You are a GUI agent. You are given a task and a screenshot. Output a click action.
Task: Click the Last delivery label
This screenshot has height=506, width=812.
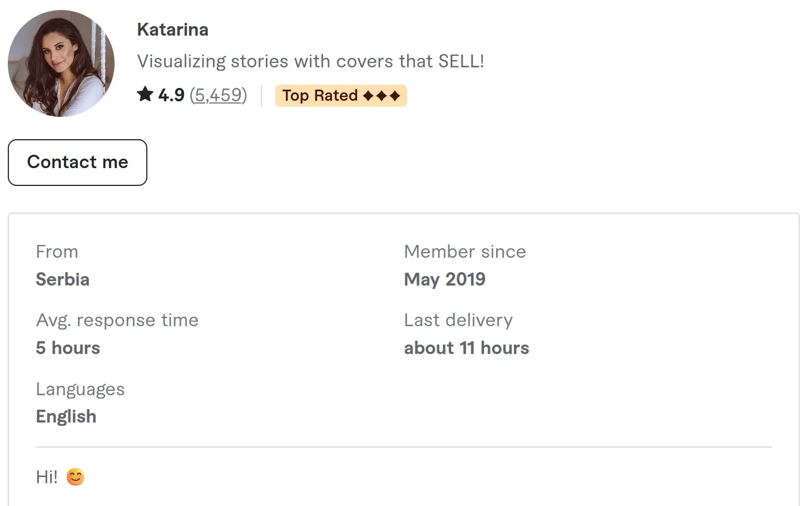[458, 320]
